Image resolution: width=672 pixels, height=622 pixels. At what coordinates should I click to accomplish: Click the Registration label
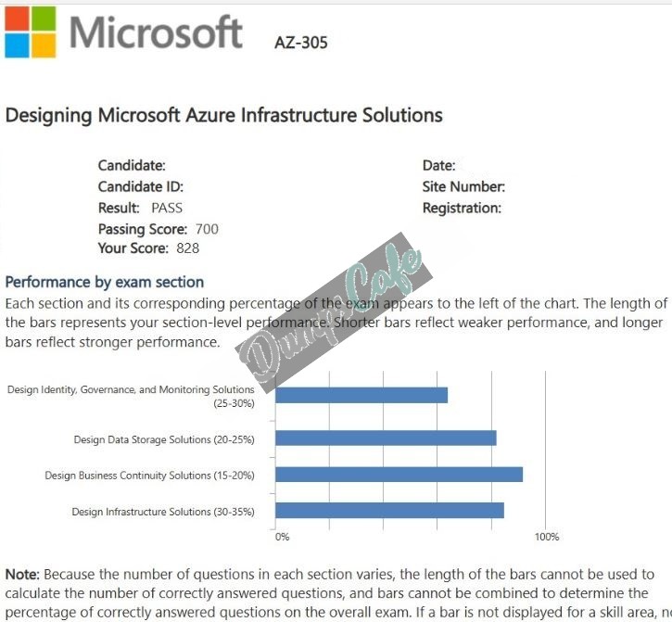[x=462, y=208]
